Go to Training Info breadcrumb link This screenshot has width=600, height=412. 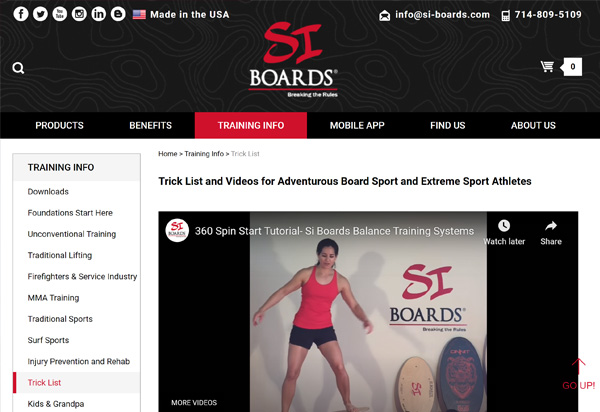(x=204, y=154)
